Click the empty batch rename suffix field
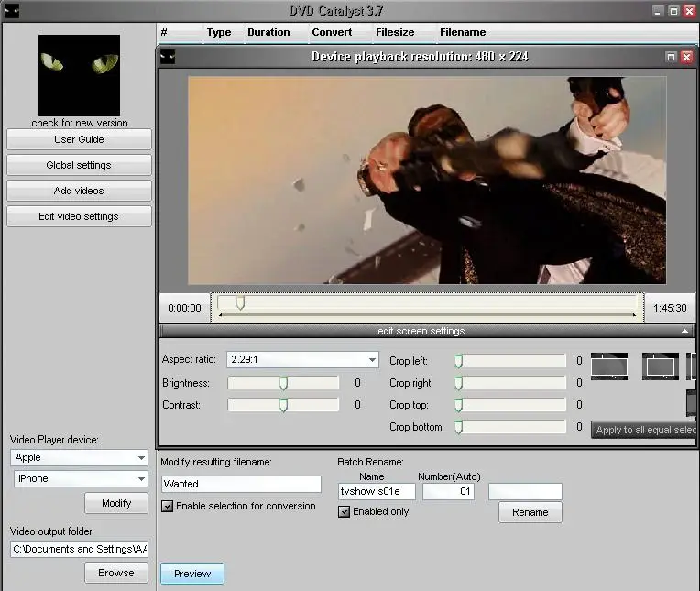700x591 pixels. 525,491
